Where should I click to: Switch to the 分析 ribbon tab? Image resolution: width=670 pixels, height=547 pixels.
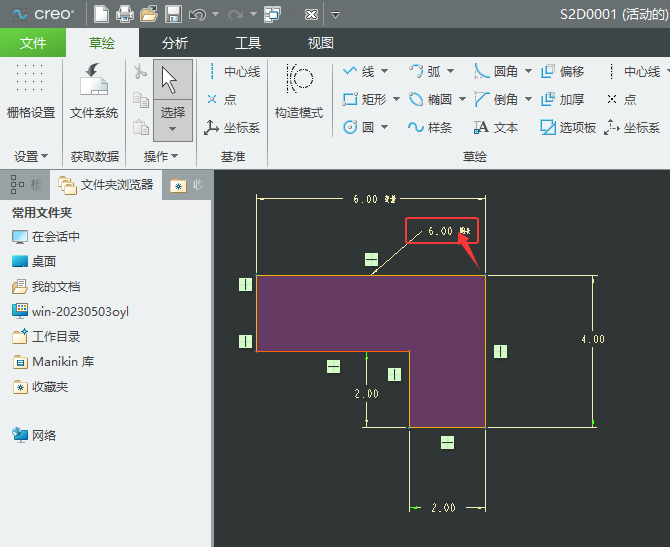point(174,43)
